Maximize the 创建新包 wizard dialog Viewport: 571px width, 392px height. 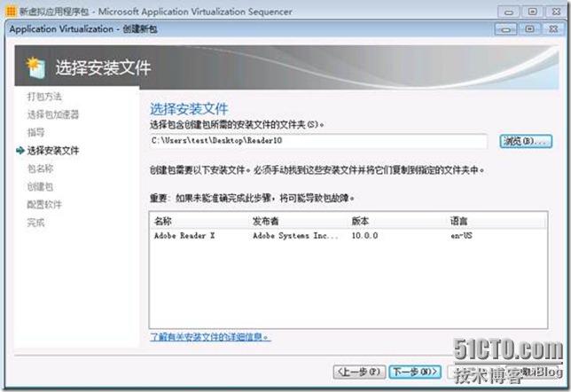point(530,29)
